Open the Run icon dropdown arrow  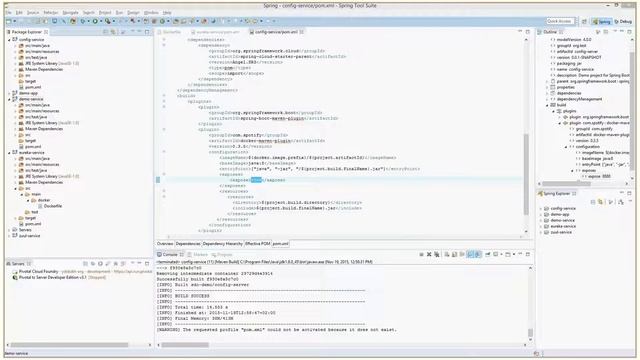[101, 21]
